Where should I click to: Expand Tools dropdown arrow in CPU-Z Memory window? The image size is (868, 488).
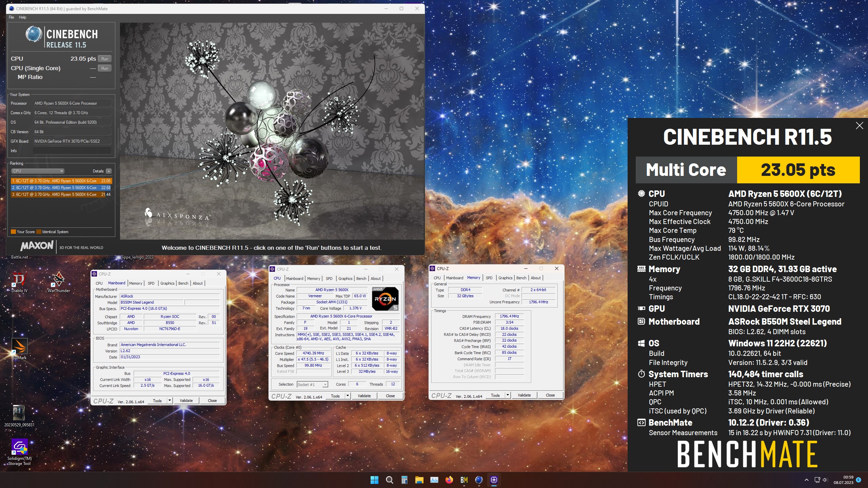[x=508, y=395]
